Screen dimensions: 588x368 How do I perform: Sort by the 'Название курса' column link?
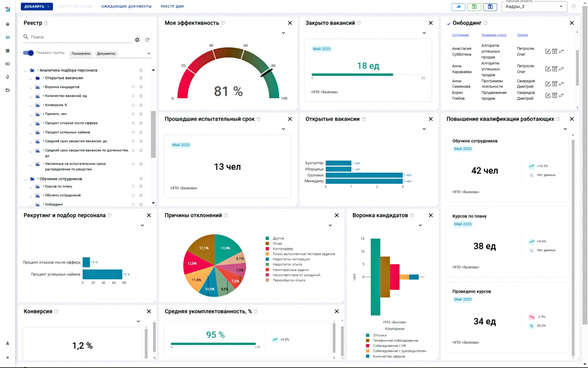[493, 35]
